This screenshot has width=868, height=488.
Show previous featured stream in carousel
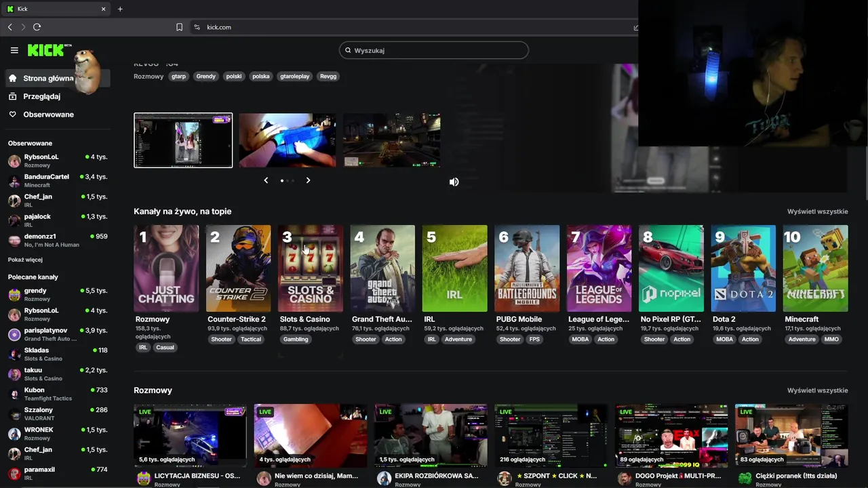coord(266,180)
